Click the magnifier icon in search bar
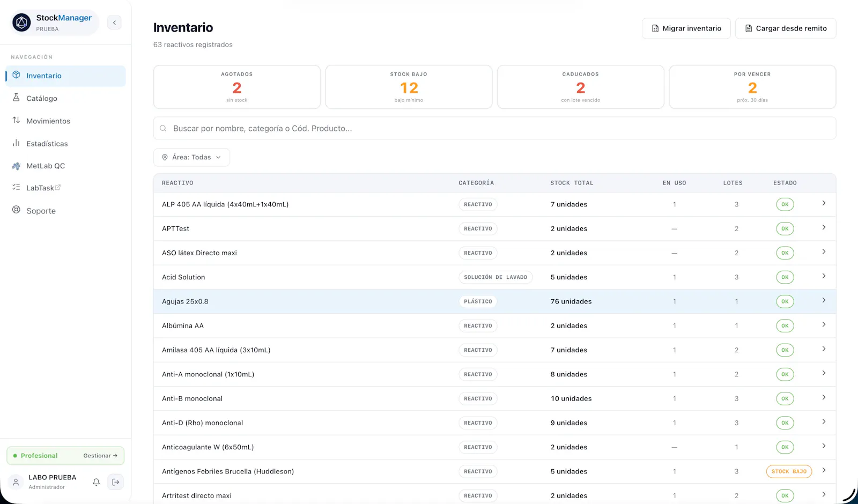This screenshot has width=858, height=504. (163, 128)
